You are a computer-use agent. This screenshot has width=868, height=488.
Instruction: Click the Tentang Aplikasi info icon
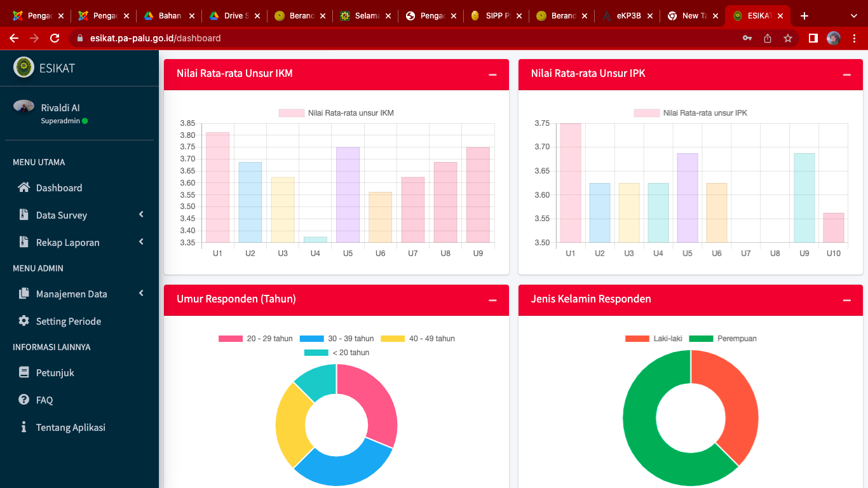coord(24,427)
